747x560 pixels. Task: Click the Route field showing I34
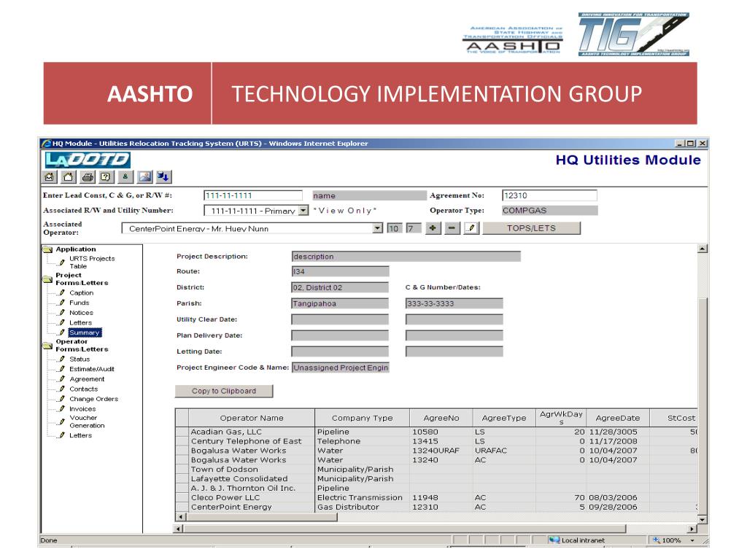pos(340,271)
